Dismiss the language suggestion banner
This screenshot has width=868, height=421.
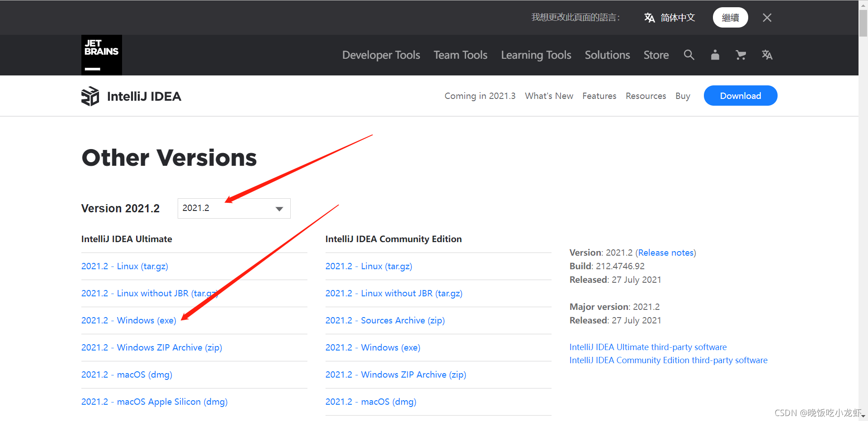[767, 18]
